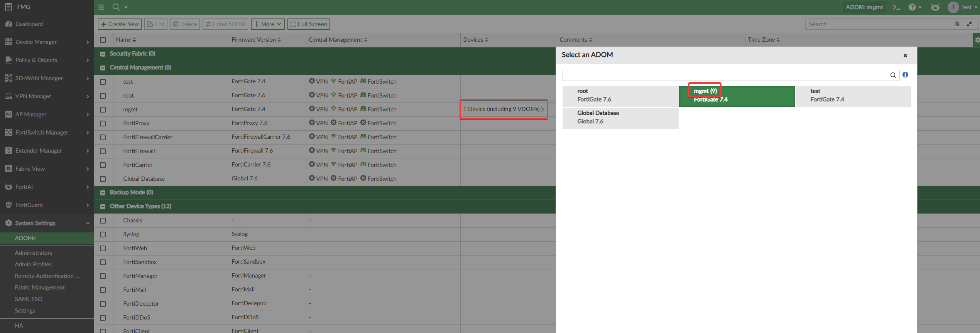Sort by Firmware Version column arrows
This screenshot has height=333, width=980.
point(279,40)
